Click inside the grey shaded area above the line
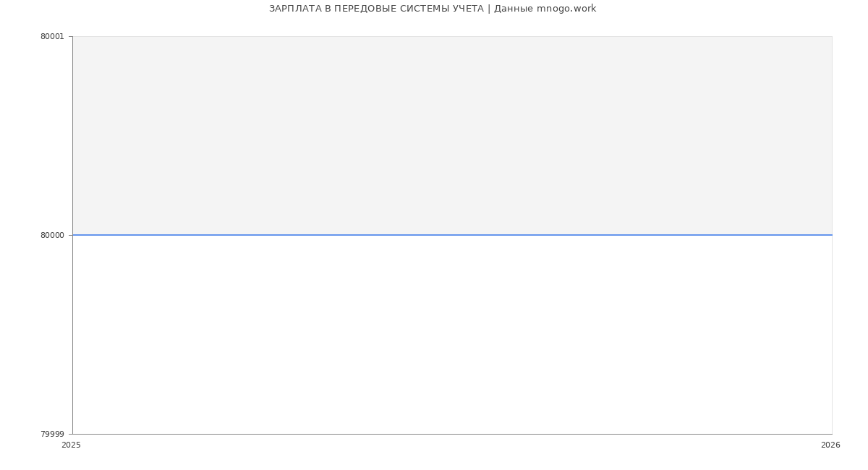The height and width of the screenshot is (470, 868). coord(452,135)
